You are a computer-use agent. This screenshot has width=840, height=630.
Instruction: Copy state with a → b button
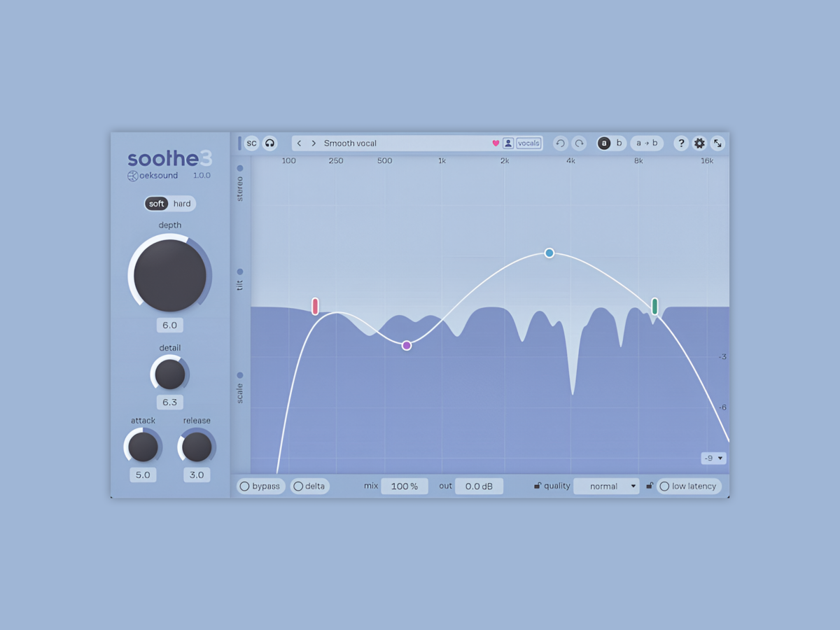646,143
